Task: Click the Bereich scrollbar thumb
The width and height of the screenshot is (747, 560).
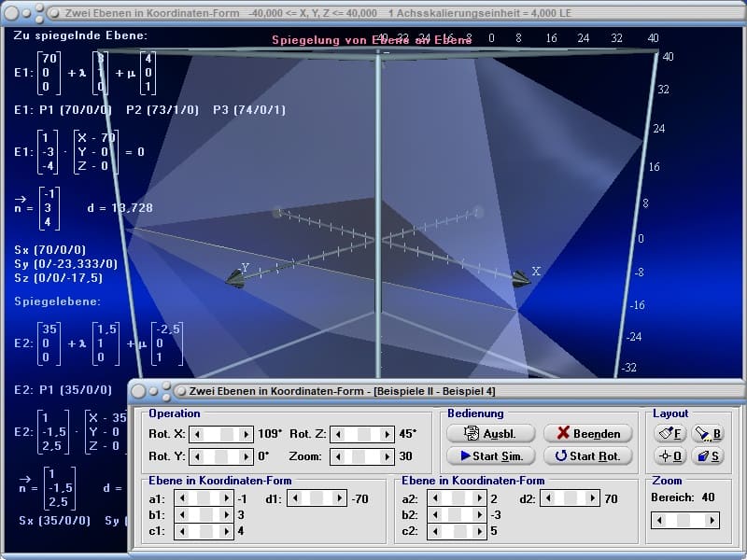Action: pos(684,521)
